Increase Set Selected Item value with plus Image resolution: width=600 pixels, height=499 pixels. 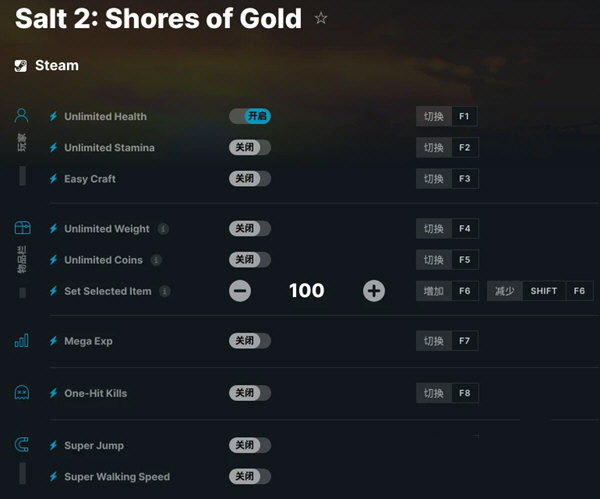pyautogui.click(x=374, y=291)
